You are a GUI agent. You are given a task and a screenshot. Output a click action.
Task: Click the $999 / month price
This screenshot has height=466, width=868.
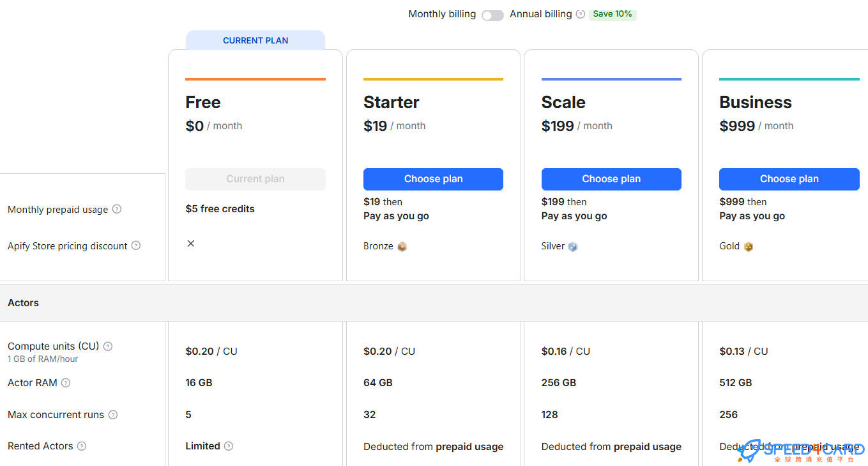[x=756, y=126]
